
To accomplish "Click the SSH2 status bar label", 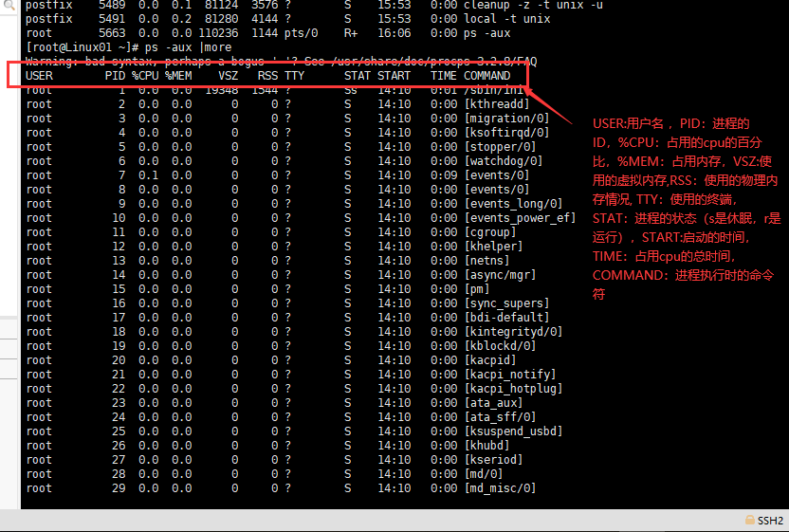I will click(x=770, y=521).
